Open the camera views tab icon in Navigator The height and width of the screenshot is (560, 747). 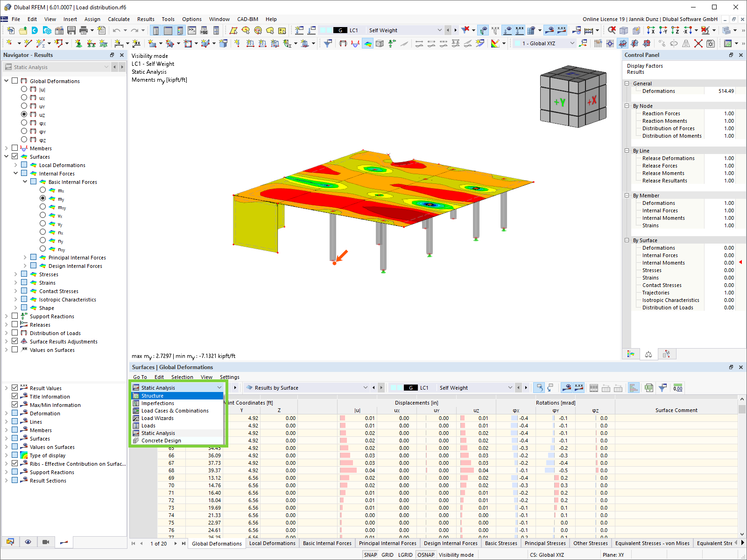click(x=46, y=542)
